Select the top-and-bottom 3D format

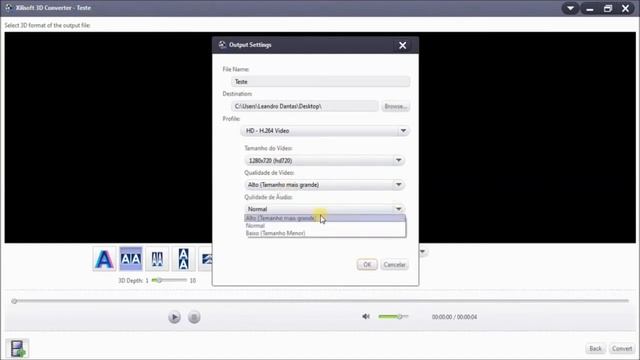(x=183, y=259)
